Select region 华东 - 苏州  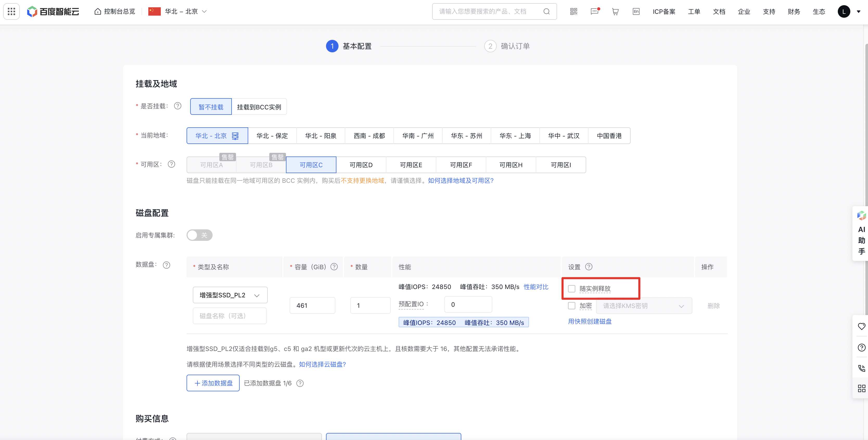pos(466,136)
